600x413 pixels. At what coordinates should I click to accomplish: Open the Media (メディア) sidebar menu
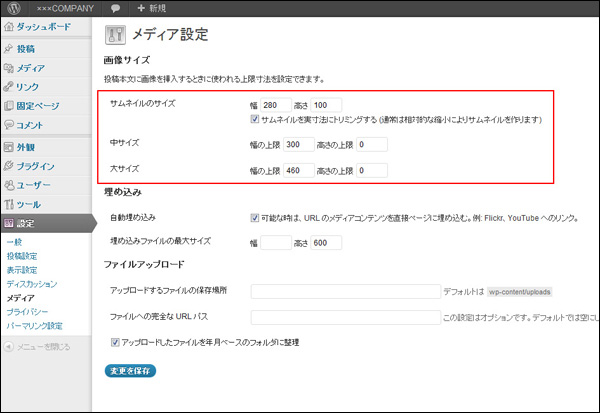point(30,68)
